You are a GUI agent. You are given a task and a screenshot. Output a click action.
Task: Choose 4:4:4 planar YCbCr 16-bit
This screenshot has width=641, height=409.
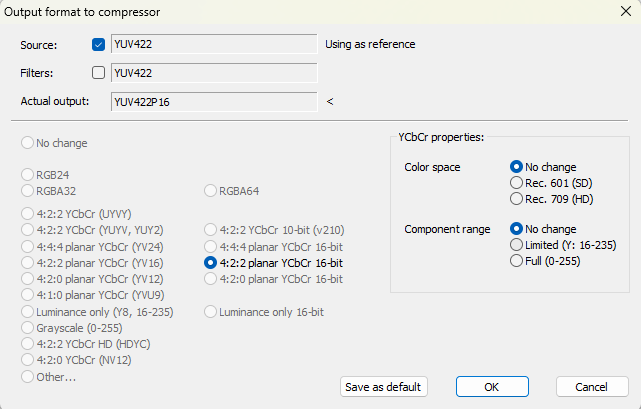click(x=211, y=246)
